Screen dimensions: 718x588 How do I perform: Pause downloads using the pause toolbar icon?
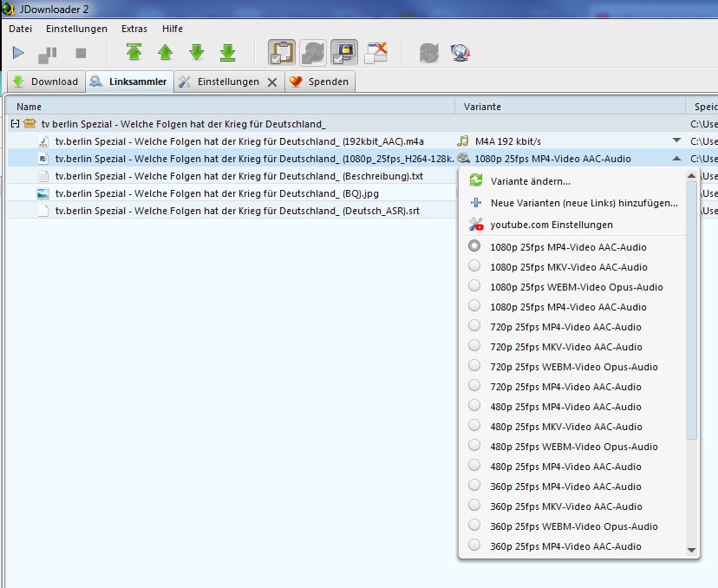coord(47,54)
